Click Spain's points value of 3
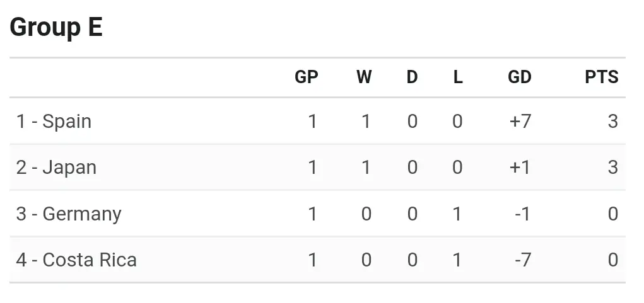 tap(612, 121)
